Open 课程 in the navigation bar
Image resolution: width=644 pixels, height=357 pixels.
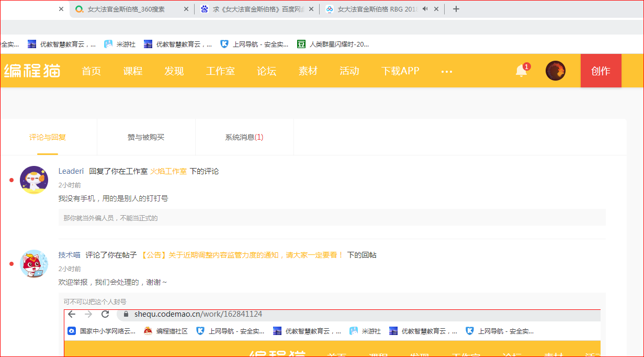point(133,71)
